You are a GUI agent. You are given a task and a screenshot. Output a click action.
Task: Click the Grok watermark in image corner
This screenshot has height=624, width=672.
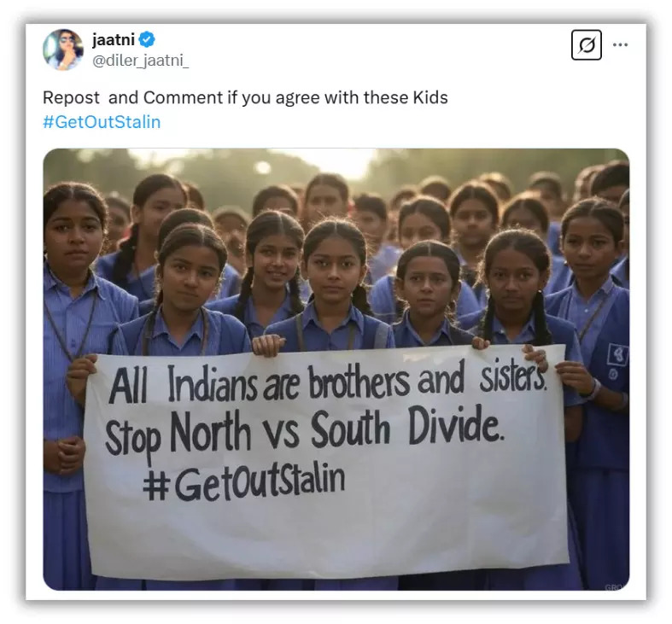pyautogui.click(x=616, y=586)
